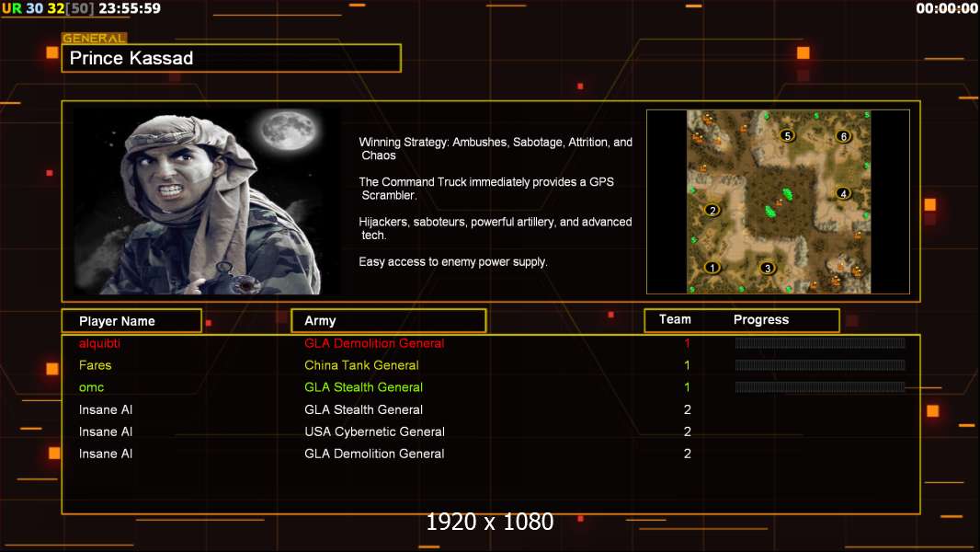Click the Team column header
The image size is (980, 552).
pos(675,319)
